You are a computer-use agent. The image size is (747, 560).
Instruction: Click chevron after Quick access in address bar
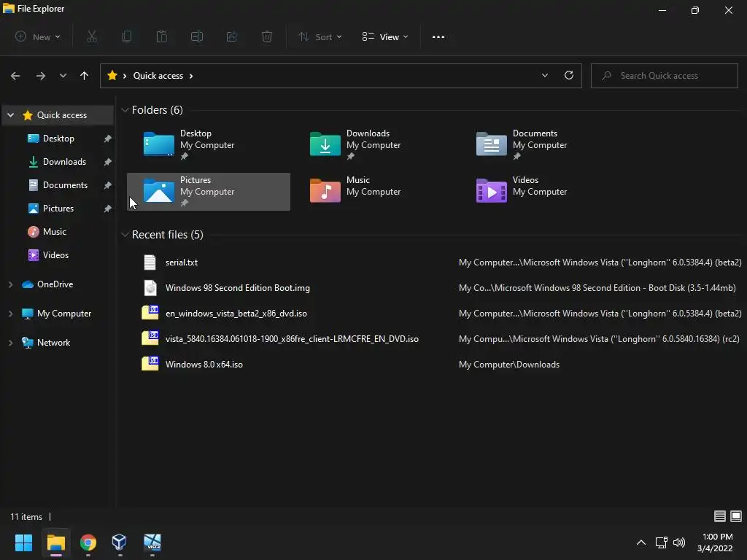[192, 76]
